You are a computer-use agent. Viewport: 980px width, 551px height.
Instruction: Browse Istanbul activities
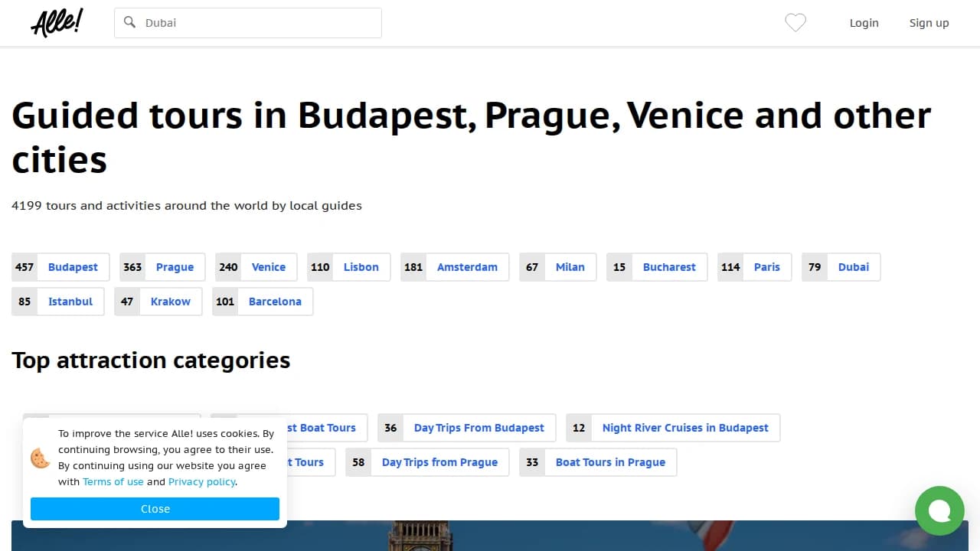(70, 302)
